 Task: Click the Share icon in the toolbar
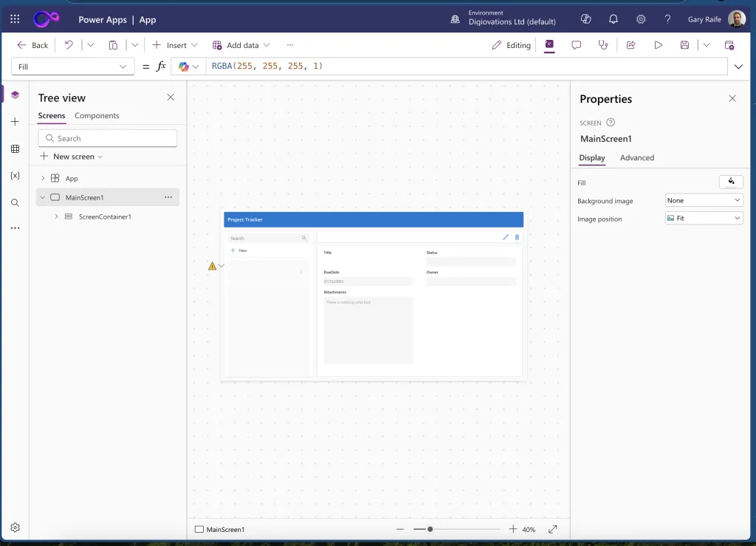tap(630, 45)
